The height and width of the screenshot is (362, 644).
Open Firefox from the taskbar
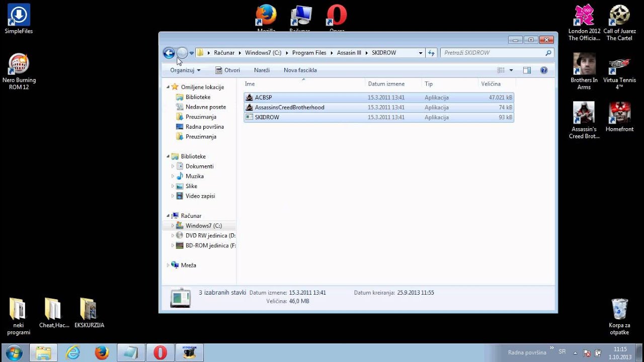(102, 353)
